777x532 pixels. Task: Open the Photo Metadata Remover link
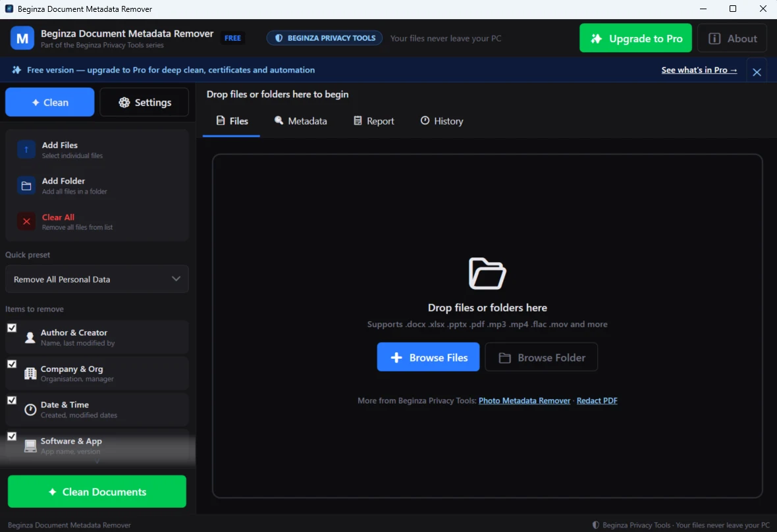pyautogui.click(x=524, y=400)
